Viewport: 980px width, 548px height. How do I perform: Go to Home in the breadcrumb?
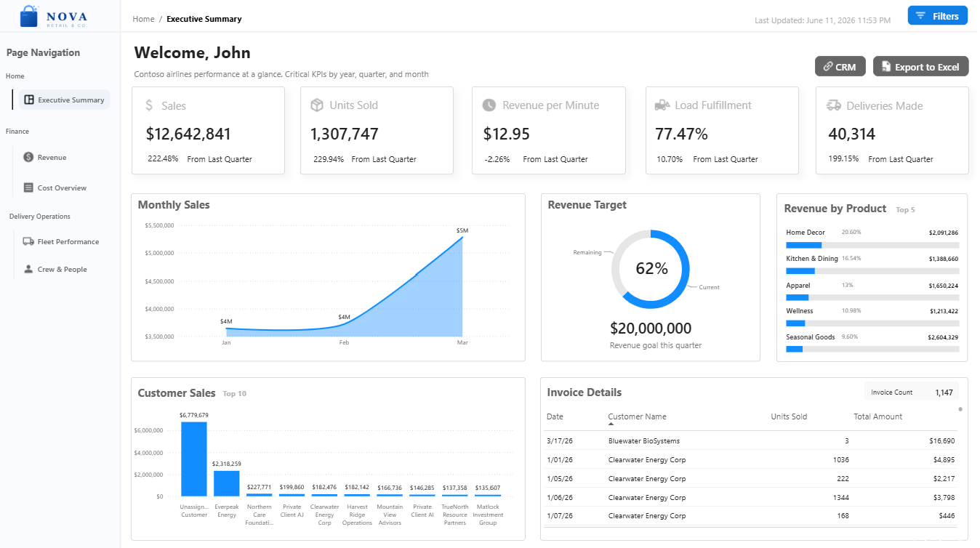(143, 19)
